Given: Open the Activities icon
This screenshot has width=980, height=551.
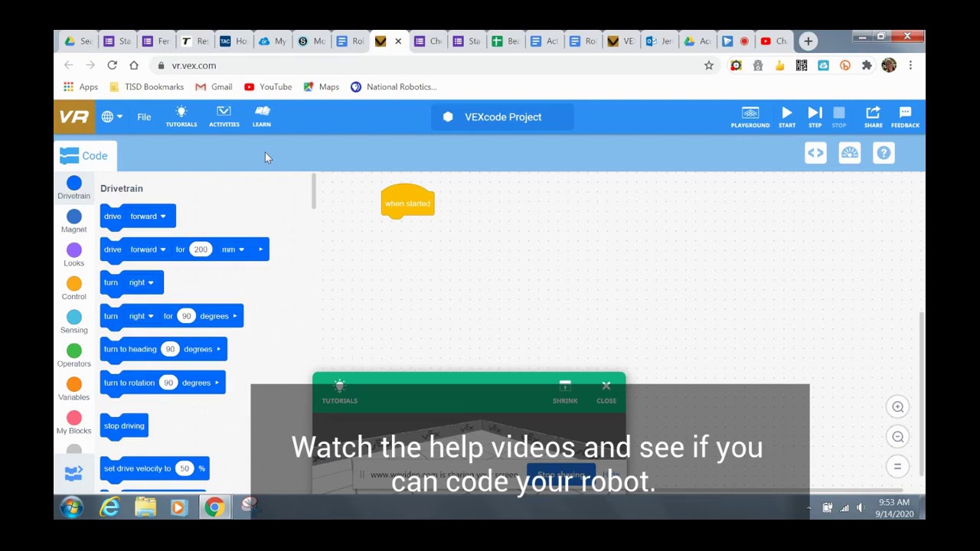Looking at the screenshot, I should point(224,116).
